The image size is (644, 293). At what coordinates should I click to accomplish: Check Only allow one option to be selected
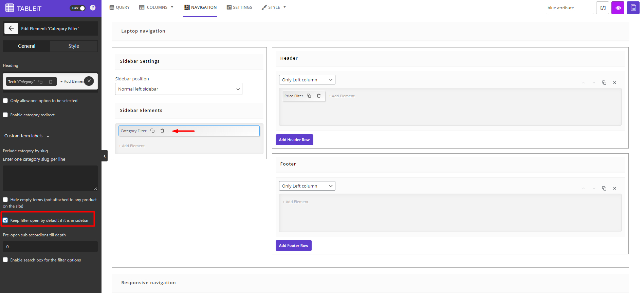pyautogui.click(x=5, y=101)
